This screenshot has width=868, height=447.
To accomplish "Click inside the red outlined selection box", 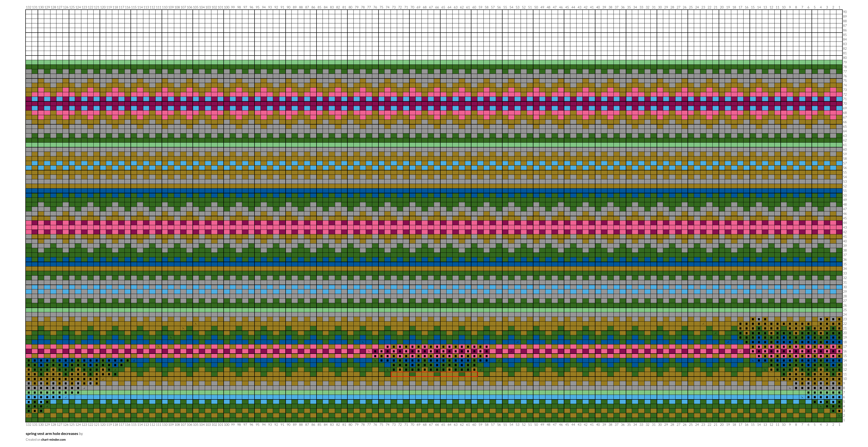I will tap(434, 374).
